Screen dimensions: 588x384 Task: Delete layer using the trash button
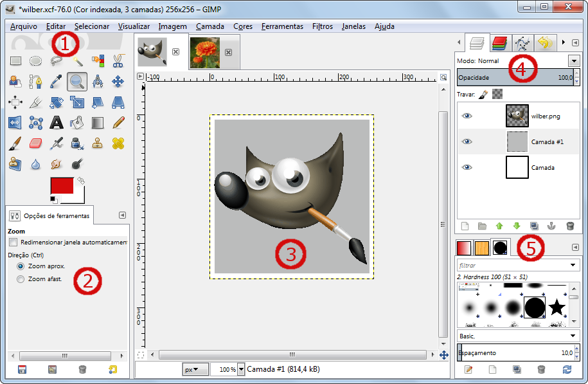point(569,226)
